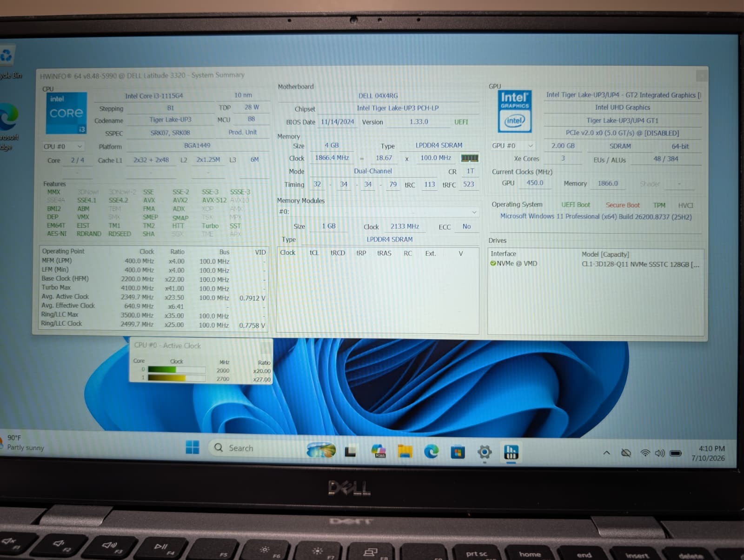Viewport: 744px width, 560px height.
Task: Open the Windows Start menu
Action: click(x=192, y=447)
